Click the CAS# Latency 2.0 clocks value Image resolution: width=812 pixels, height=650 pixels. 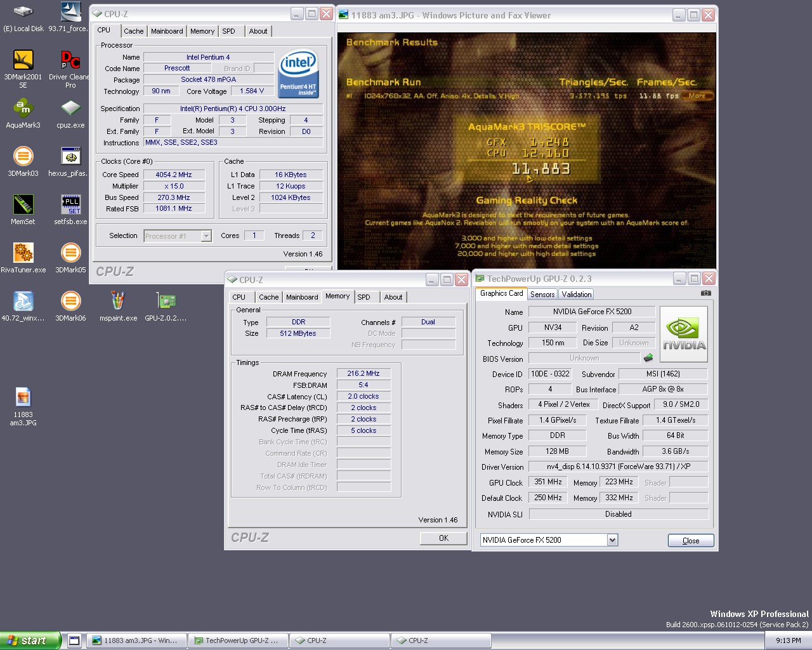(x=363, y=397)
